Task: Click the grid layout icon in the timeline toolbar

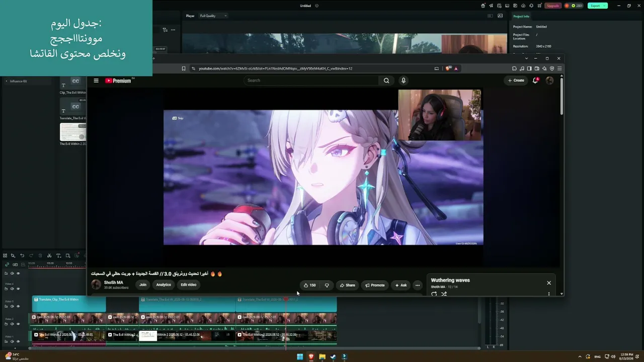Action: tap(5, 255)
